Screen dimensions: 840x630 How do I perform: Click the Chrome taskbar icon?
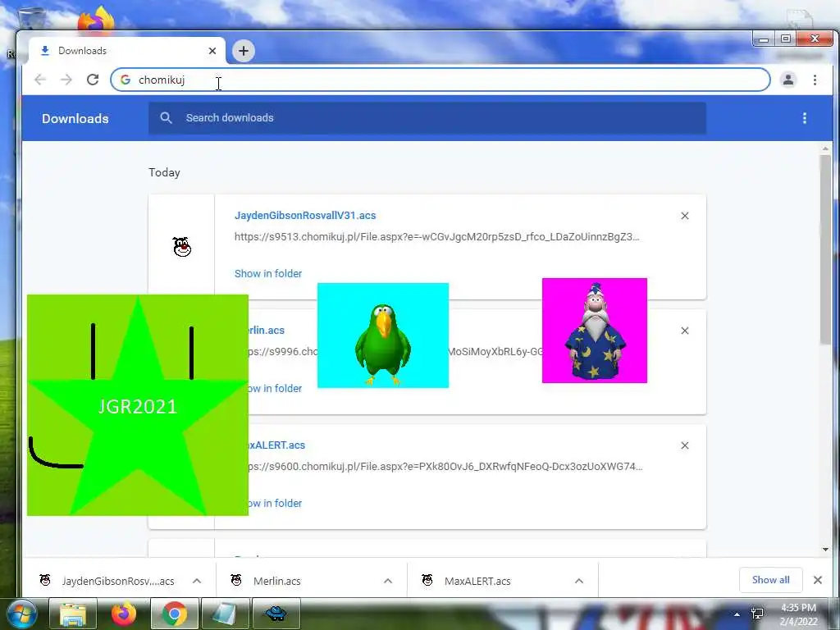click(175, 614)
